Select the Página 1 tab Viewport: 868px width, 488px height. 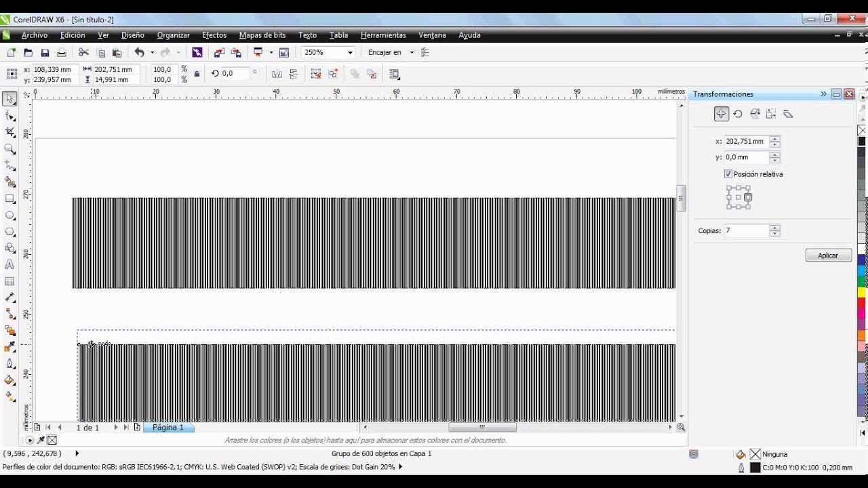click(168, 428)
